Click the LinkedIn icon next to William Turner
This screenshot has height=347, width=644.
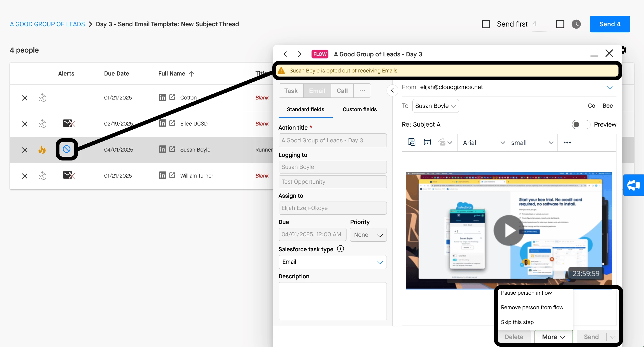tap(163, 175)
